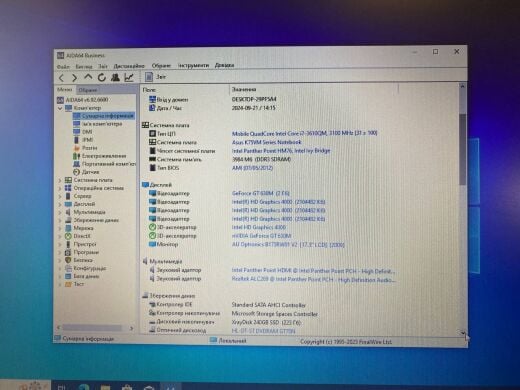Screen dimensions: 520x390
Task: Open the AMI BIOS date link
Action: pos(252,168)
